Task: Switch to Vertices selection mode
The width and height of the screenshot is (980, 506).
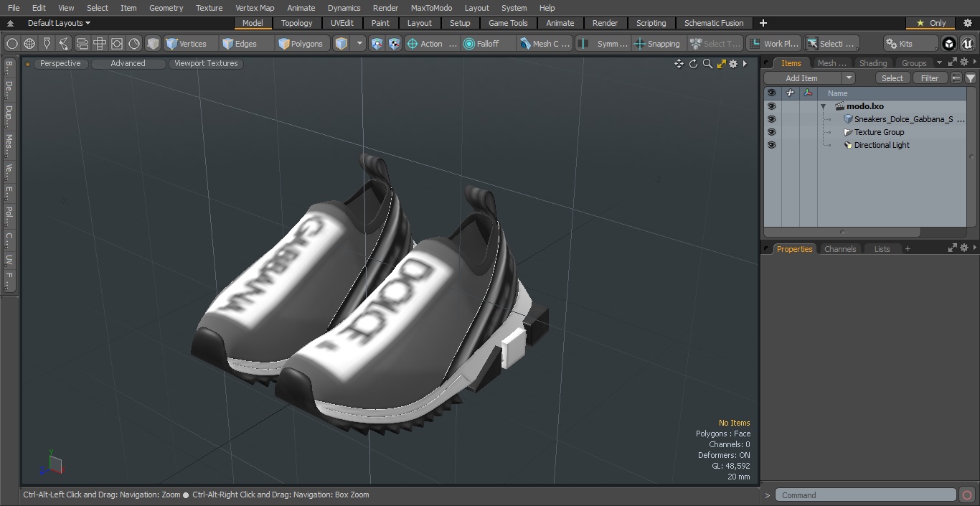Action: [191, 44]
